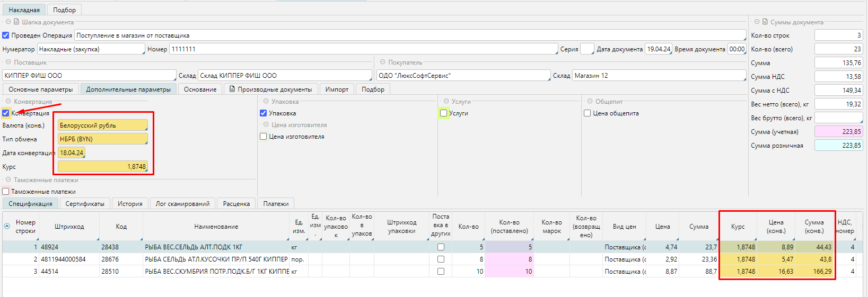The image size is (868, 297).
Task: Tick the Таможенные платежи checkbox
Action: (6, 192)
